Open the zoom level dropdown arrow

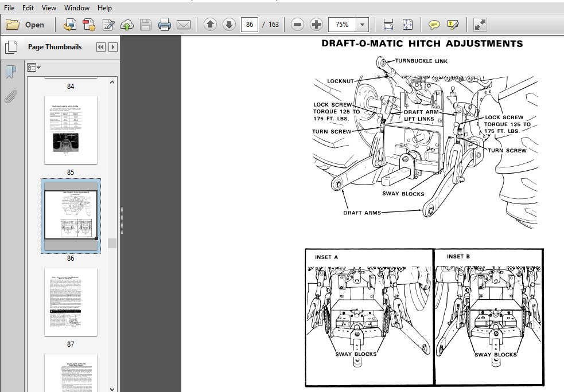tap(362, 25)
